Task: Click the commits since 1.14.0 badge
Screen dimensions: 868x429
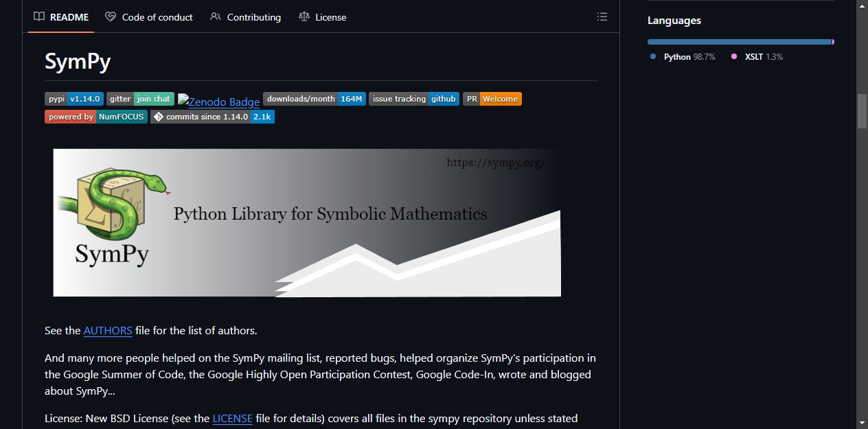Action: (213, 117)
